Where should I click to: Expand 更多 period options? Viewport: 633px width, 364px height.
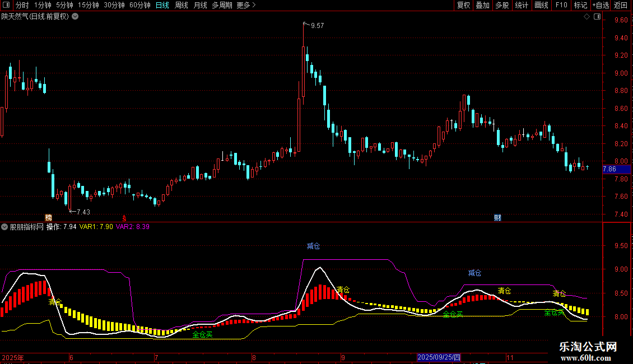tap(246, 5)
